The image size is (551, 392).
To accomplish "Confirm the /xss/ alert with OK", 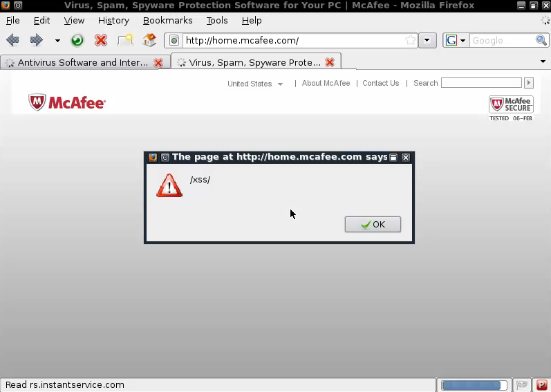I will coord(373,225).
